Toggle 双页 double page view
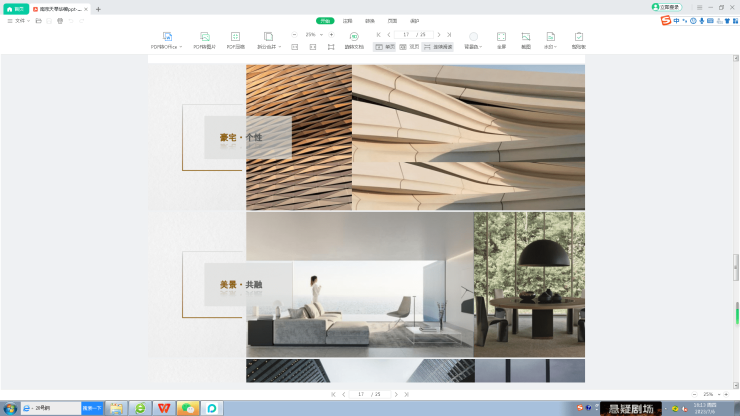Viewport: 740px width, 416px height. 410,47
